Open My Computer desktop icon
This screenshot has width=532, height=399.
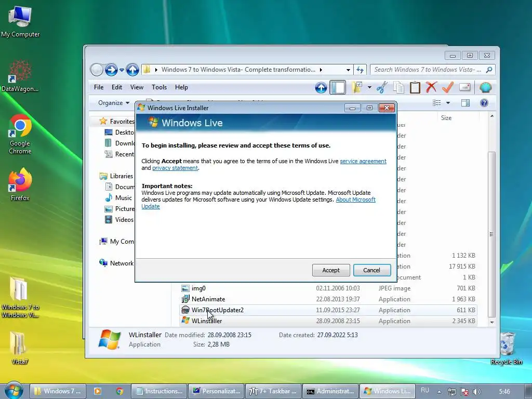coord(20,21)
